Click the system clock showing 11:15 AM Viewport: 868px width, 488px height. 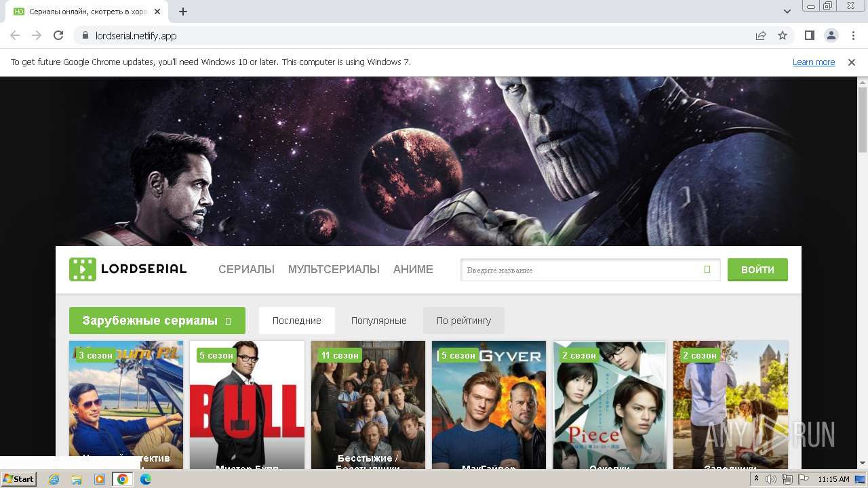coord(833,479)
